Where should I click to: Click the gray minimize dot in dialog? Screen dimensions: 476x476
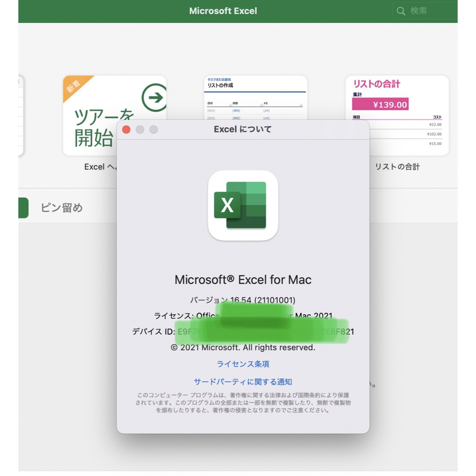[140, 130]
